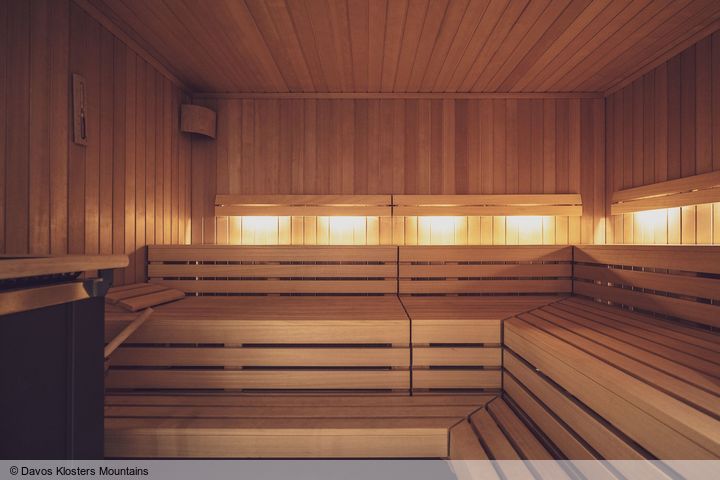Click the wooden ladle handle near heater
Image resolution: width=720 pixels, height=480 pixels.
coord(128,333)
